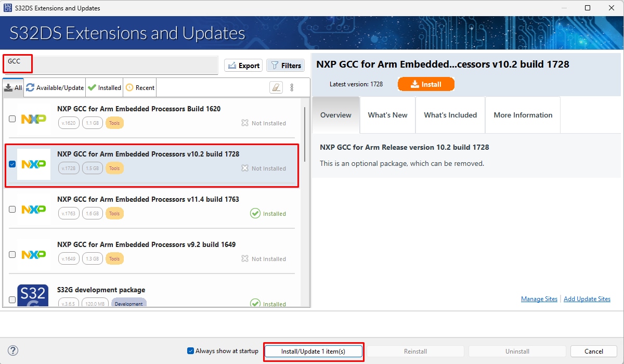Open the three-dot more options menu
This screenshot has width=624, height=364.
[292, 87]
